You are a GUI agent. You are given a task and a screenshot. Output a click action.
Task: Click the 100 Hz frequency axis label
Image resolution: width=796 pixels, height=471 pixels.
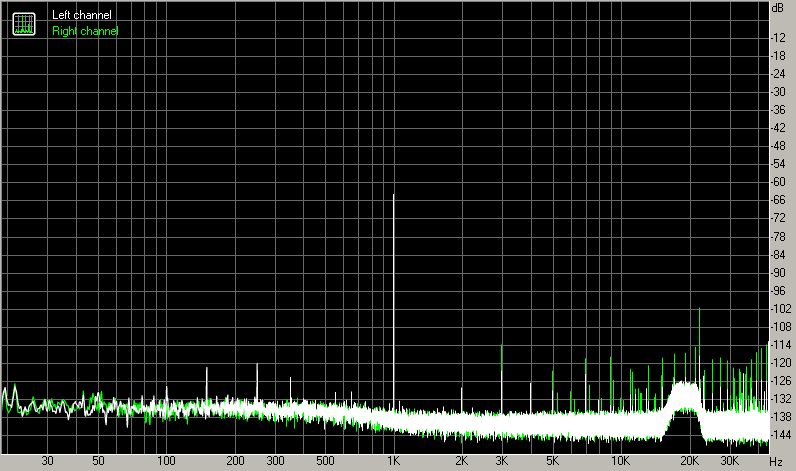click(x=166, y=461)
